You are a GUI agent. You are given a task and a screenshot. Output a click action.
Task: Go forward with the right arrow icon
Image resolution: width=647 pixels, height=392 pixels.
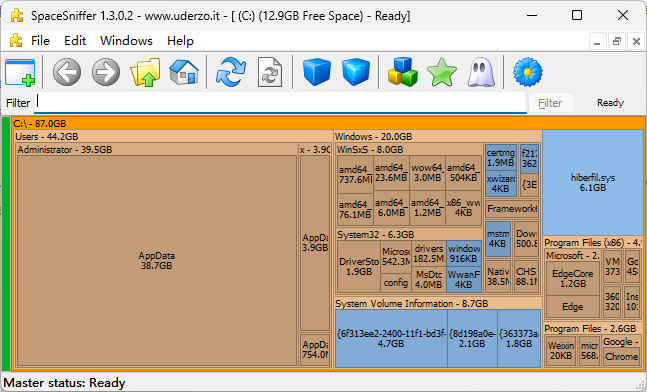[x=106, y=72]
